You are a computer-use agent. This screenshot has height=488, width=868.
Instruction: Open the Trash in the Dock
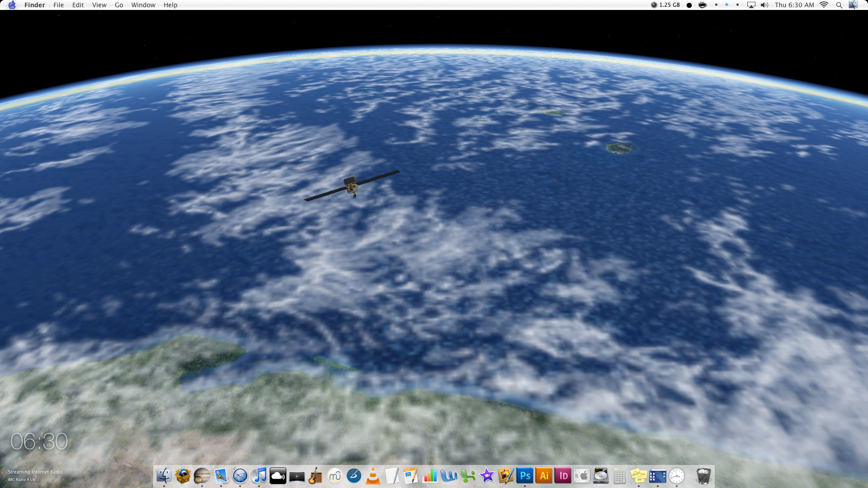(703, 476)
